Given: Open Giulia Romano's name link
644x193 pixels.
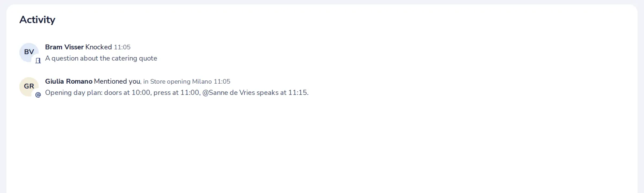Looking at the screenshot, I should (x=69, y=81).
